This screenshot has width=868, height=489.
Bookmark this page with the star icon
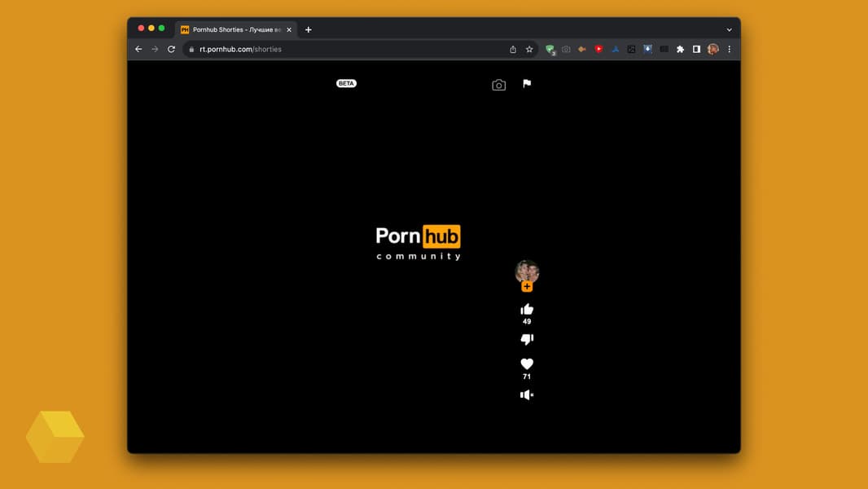(x=529, y=49)
